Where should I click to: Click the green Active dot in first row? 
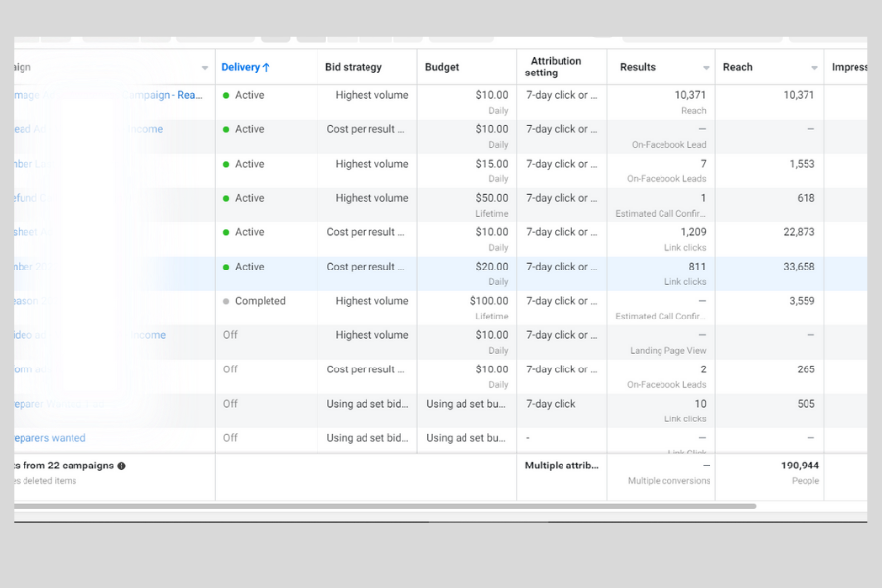click(226, 96)
